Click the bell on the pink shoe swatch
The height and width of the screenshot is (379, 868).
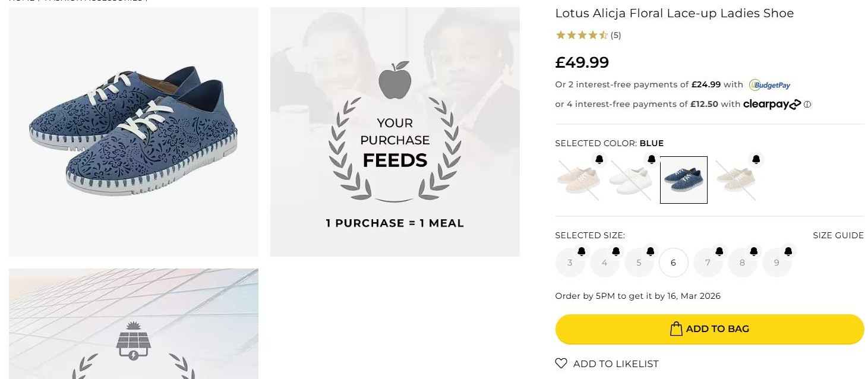(599, 159)
